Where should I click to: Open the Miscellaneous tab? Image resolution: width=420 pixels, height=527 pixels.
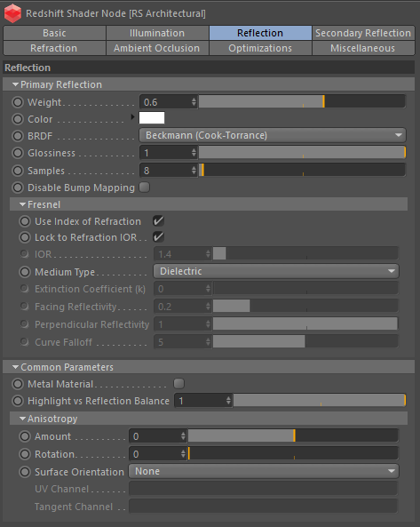pos(363,48)
